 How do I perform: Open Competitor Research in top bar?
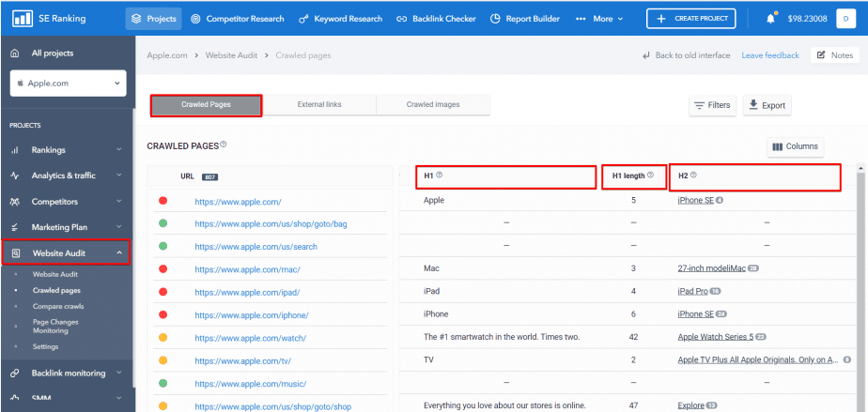[x=238, y=19]
